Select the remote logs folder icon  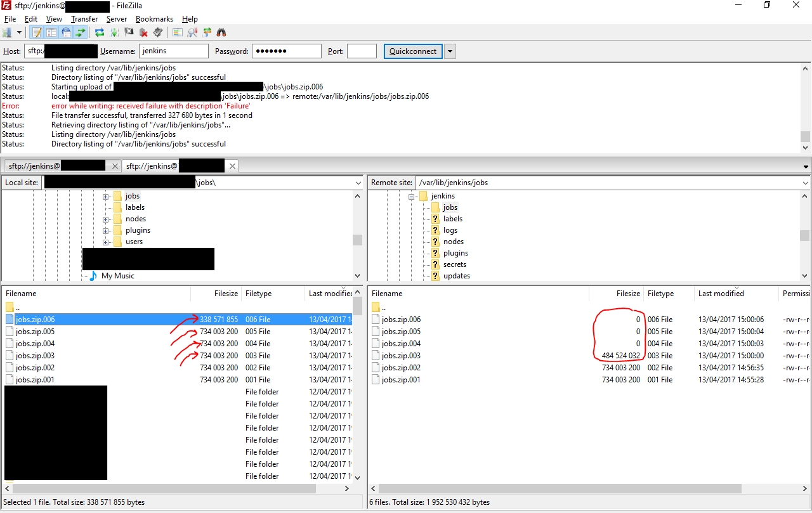point(435,230)
